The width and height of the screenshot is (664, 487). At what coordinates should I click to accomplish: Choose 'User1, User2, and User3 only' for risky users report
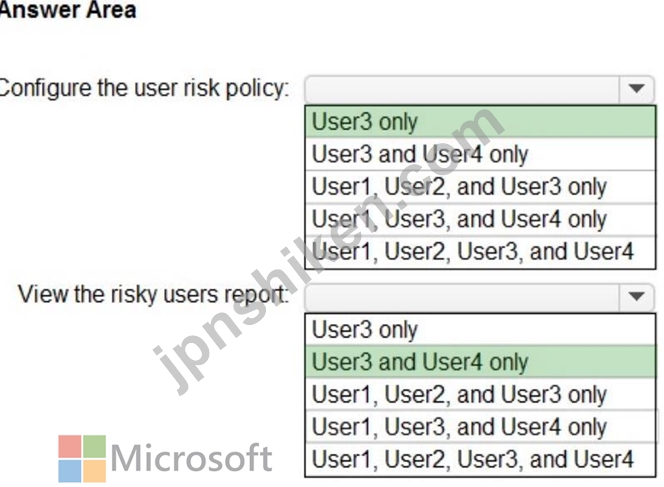click(480, 394)
